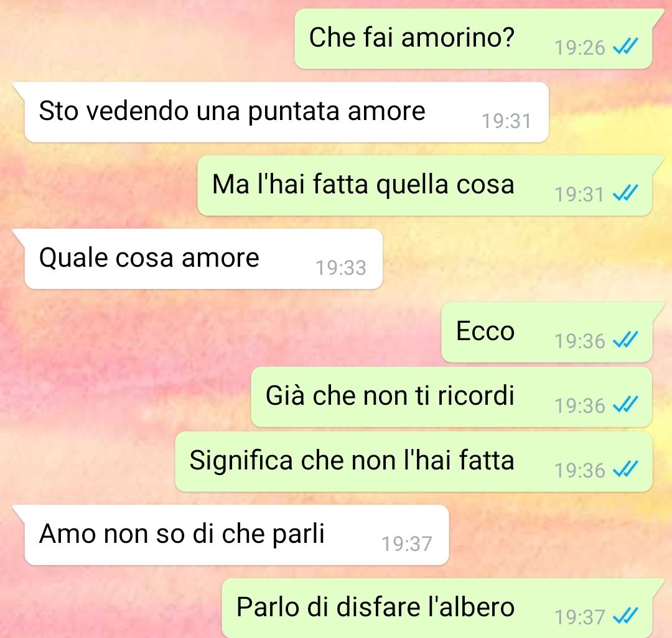The image size is (672, 638).
Task: Tap the 19:26 timestamp on first message
Action: pos(579,47)
